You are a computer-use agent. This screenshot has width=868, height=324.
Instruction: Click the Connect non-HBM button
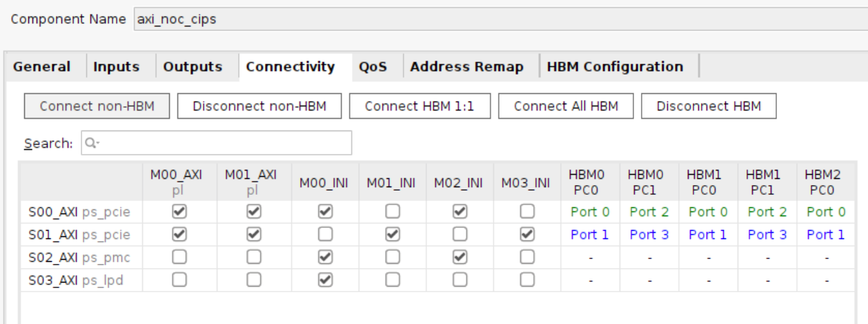[x=97, y=106]
